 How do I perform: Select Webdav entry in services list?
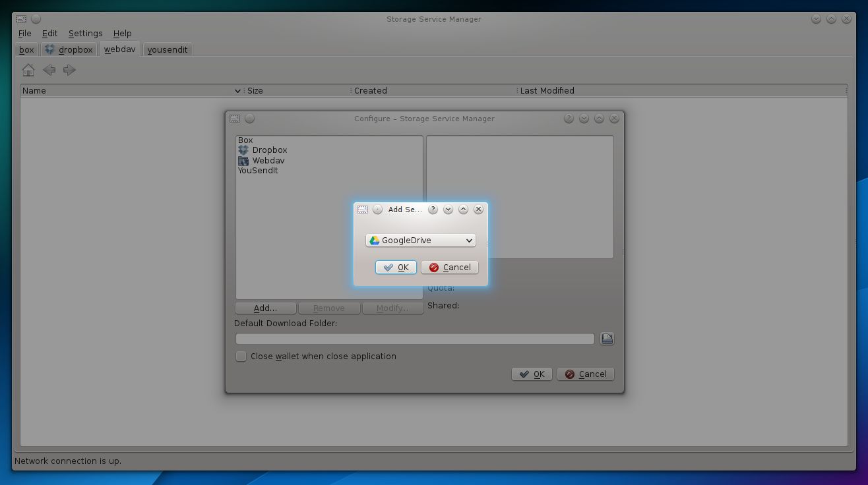[x=268, y=161]
